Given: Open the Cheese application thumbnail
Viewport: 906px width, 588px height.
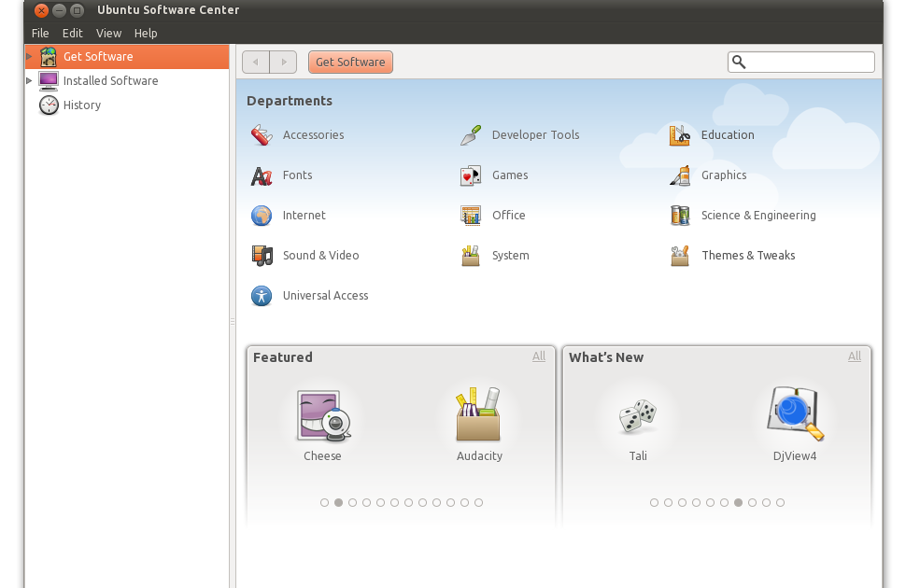Looking at the screenshot, I should click(x=323, y=418).
